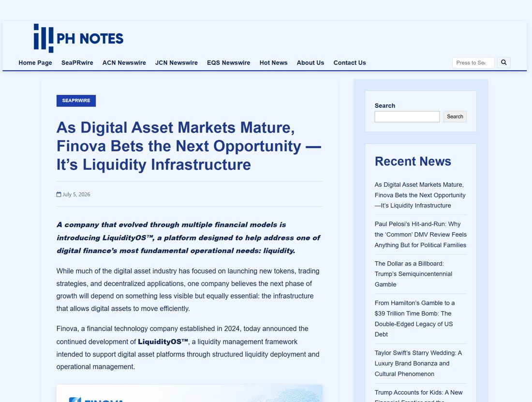532x402 pixels.
Task: Open 'Trump Accounts for Kids' article
Action: tap(418, 395)
